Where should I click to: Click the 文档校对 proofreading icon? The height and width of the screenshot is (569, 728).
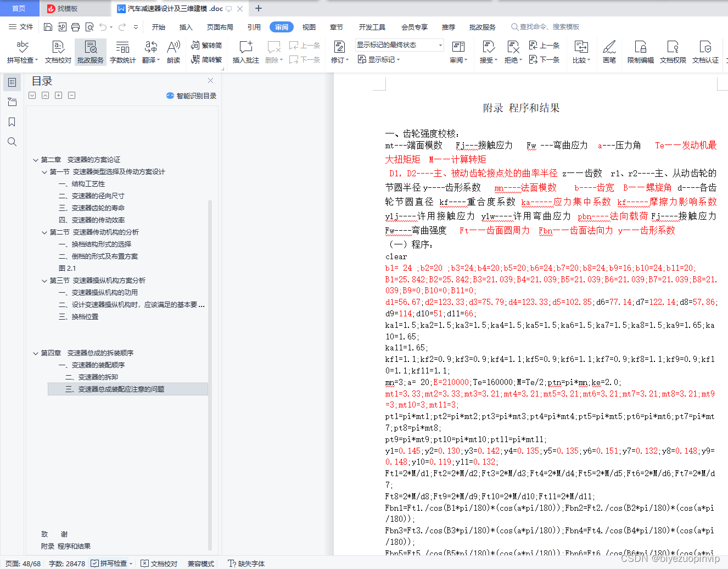click(x=58, y=52)
